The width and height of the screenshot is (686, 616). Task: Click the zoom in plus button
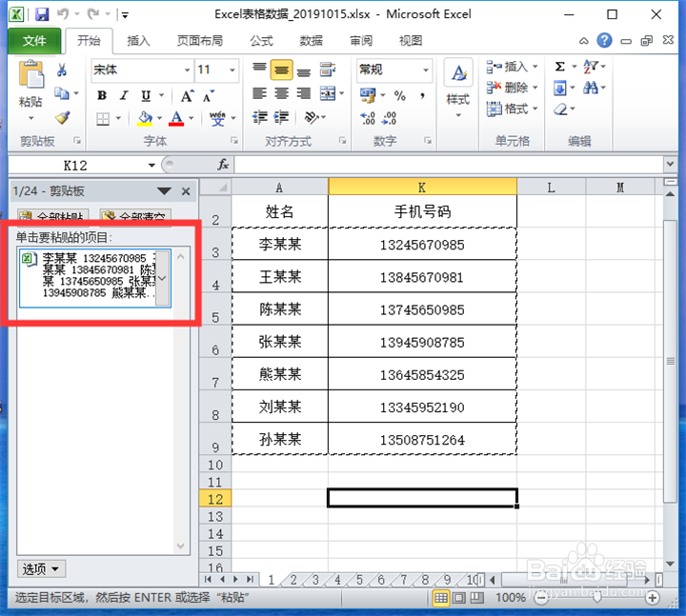(x=653, y=598)
